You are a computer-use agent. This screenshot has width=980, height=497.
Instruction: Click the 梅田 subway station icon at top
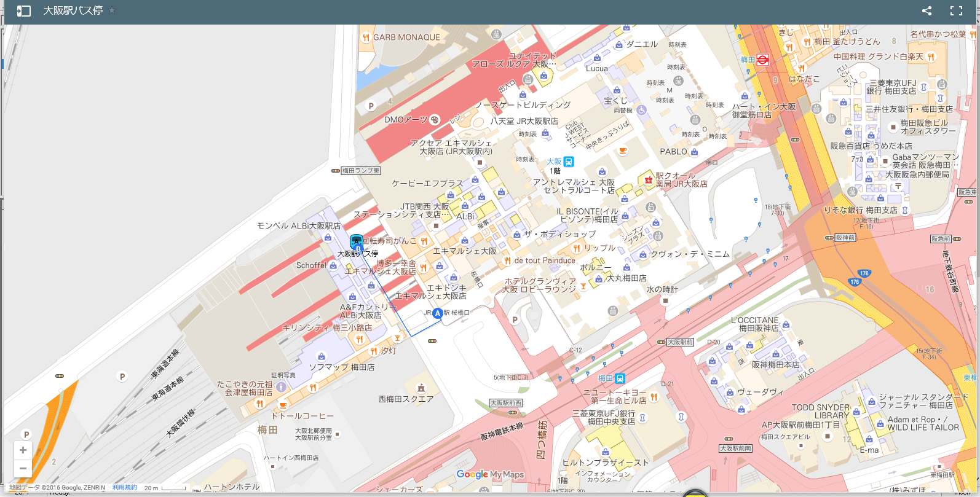point(762,60)
